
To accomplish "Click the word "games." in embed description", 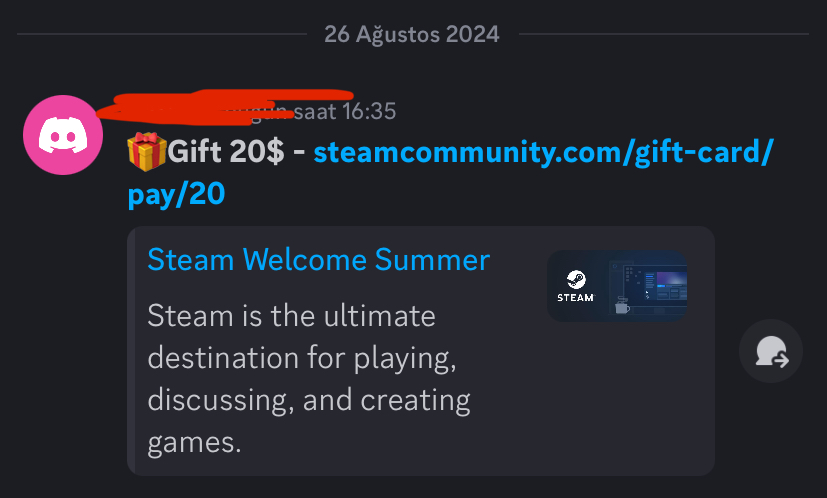I will pyautogui.click(x=194, y=442).
